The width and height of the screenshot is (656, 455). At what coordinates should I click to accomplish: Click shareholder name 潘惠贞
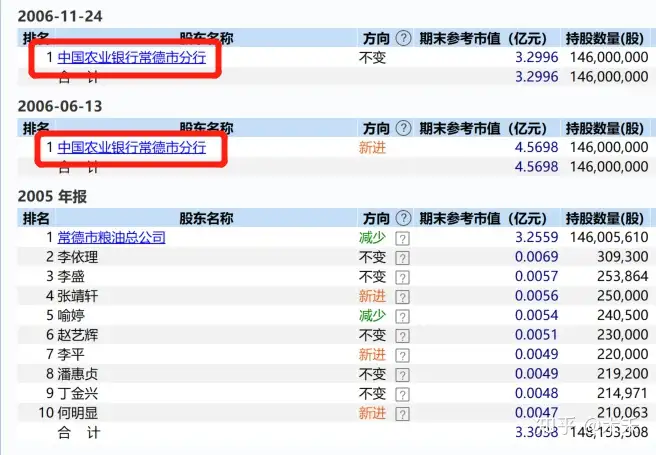(78, 374)
